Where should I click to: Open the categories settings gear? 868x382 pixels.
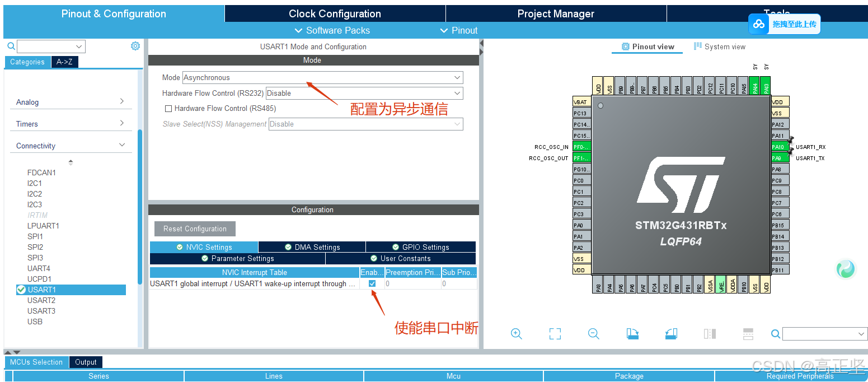pos(135,46)
